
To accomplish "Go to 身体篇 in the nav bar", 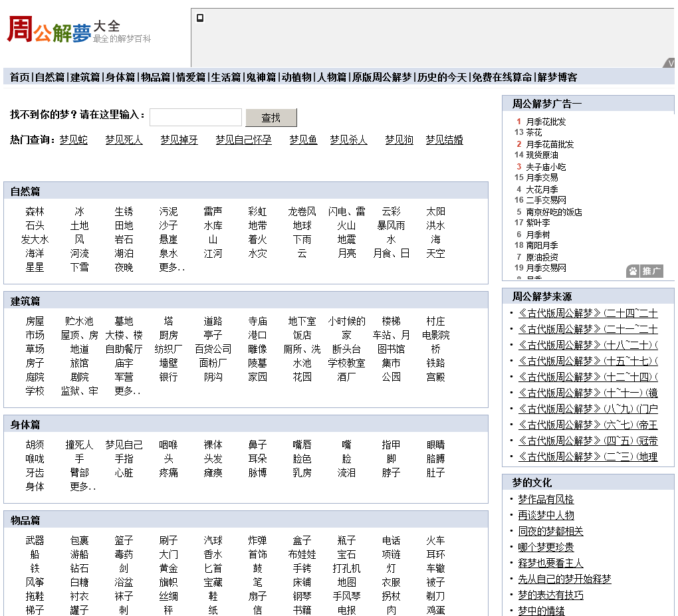I will 120,77.
